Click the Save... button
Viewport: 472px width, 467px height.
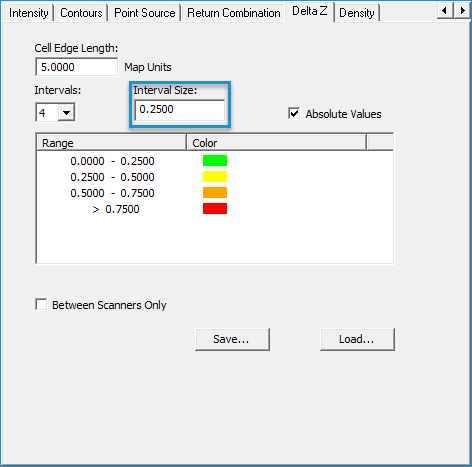(232, 339)
